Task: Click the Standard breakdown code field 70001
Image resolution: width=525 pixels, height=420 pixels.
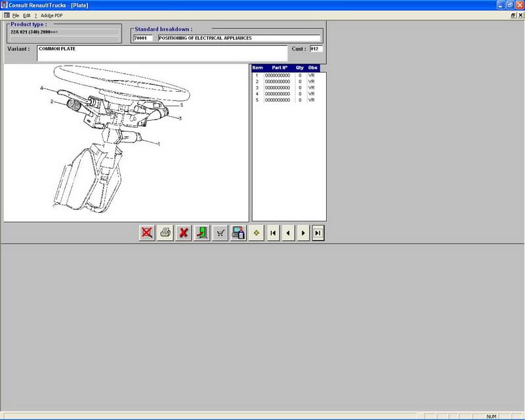Action: pyautogui.click(x=143, y=38)
